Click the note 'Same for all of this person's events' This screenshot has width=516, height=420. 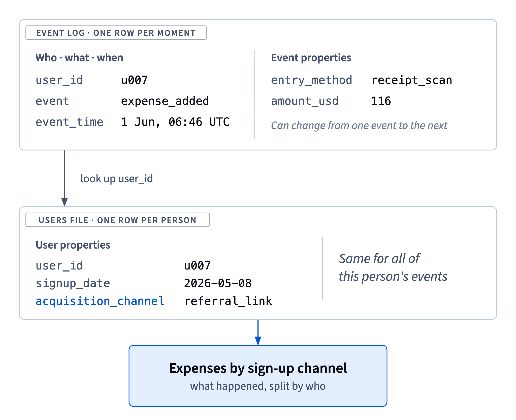pyautogui.click(x=393, y=267)
